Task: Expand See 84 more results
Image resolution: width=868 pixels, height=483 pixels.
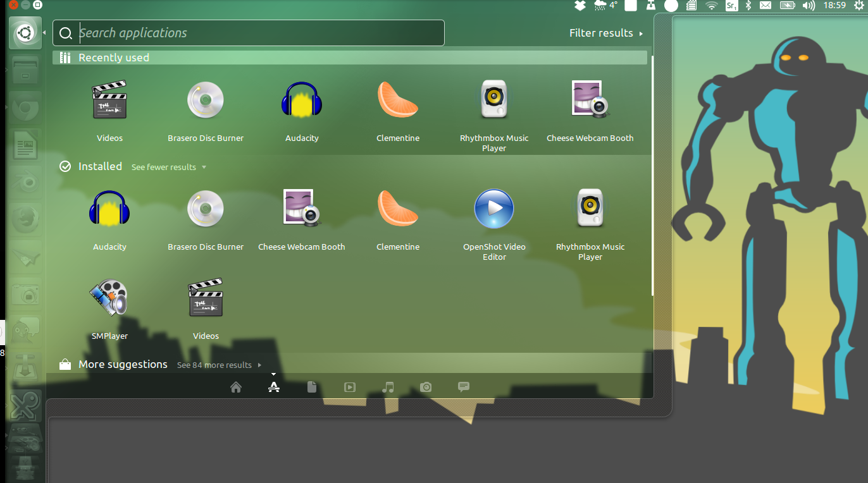Action: tap(219, 365)
